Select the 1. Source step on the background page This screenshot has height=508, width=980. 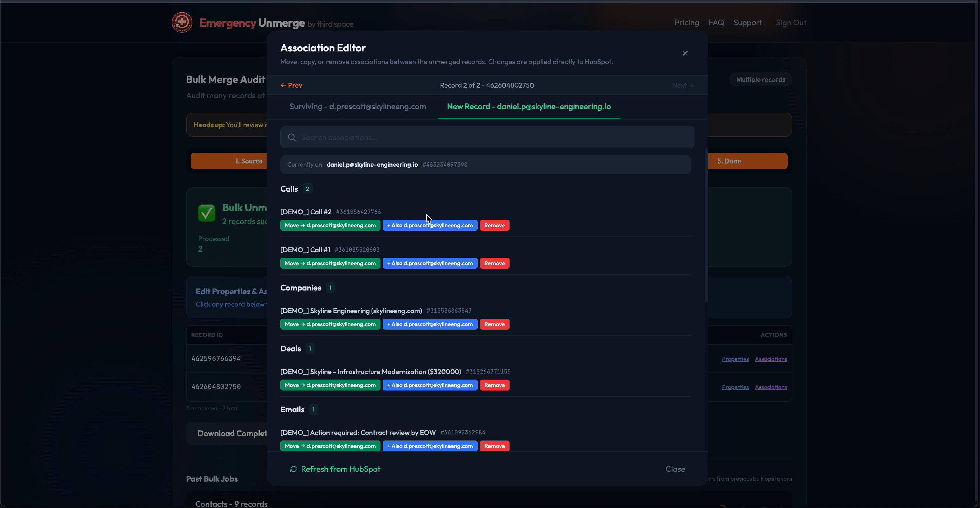pos(229,161)
